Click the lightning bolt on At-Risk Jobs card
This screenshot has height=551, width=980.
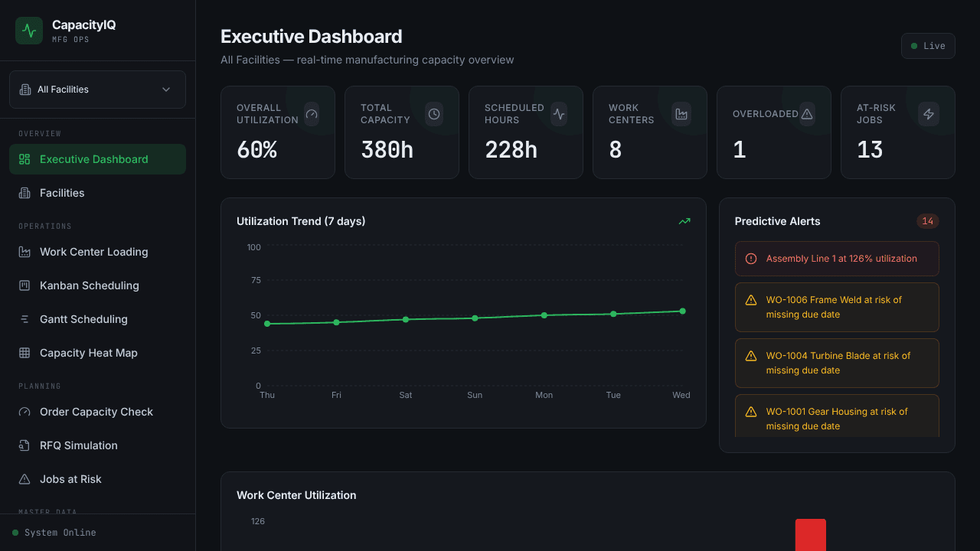point(929,114)
